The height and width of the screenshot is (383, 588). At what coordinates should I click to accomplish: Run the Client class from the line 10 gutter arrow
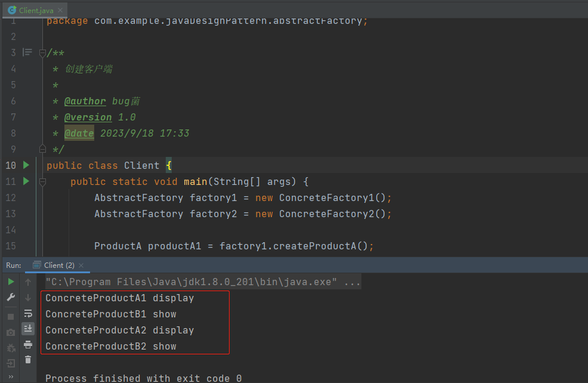coord(26,165)
